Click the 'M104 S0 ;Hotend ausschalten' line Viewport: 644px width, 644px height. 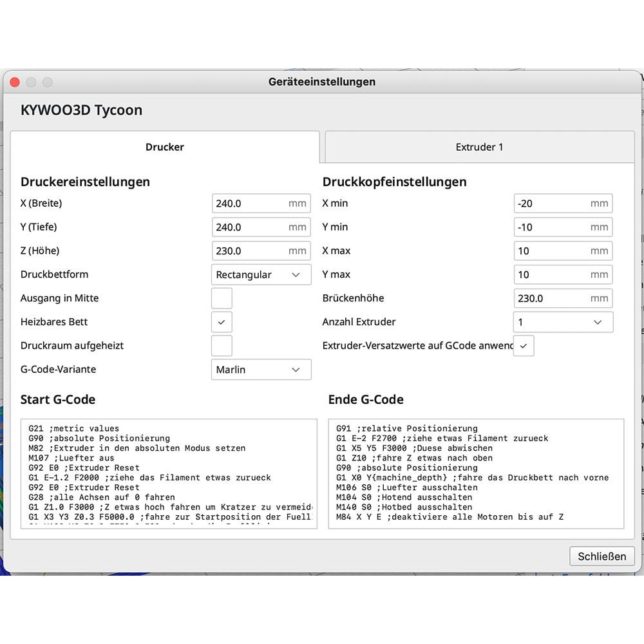404,497
